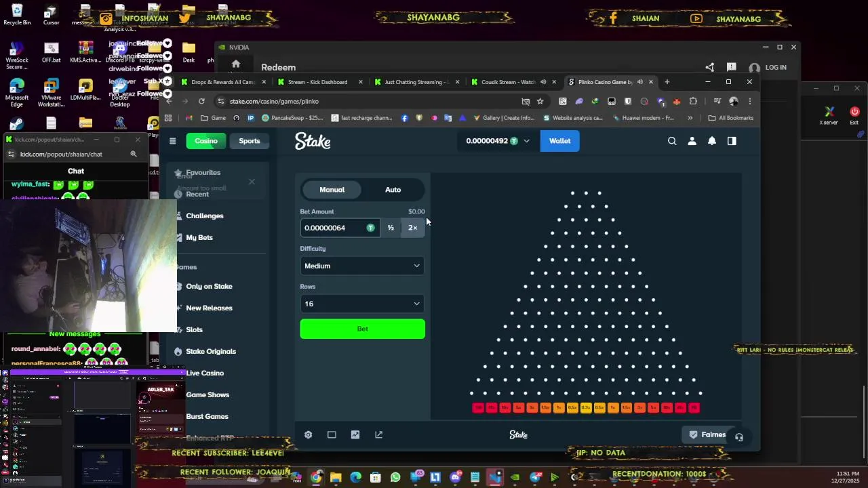Open Challenges in Stake sidebar

205,216
